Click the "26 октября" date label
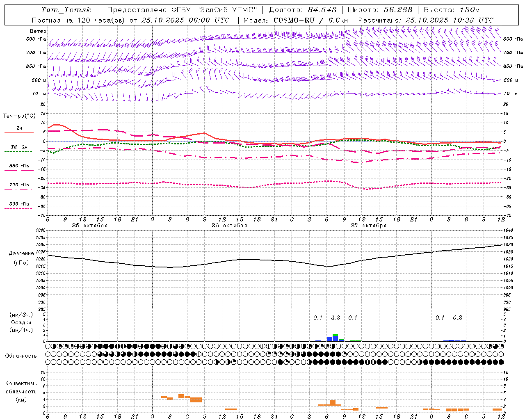The image size is (525, 420). (x=229, y=226)
